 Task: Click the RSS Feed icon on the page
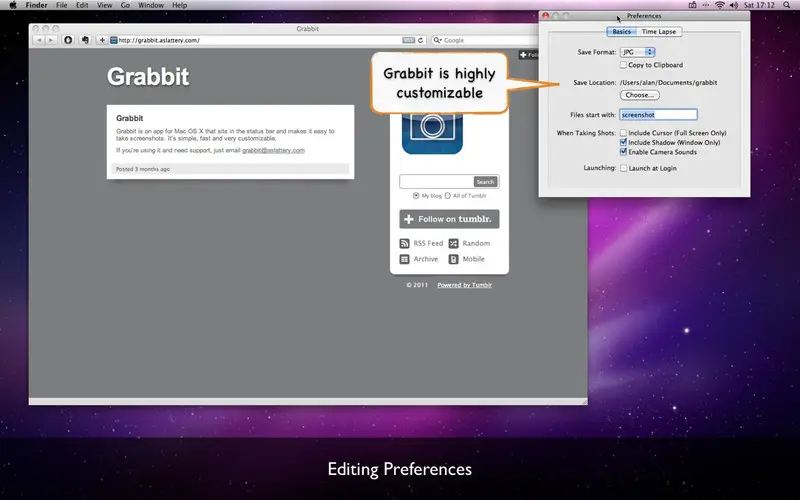pos(404,244)
